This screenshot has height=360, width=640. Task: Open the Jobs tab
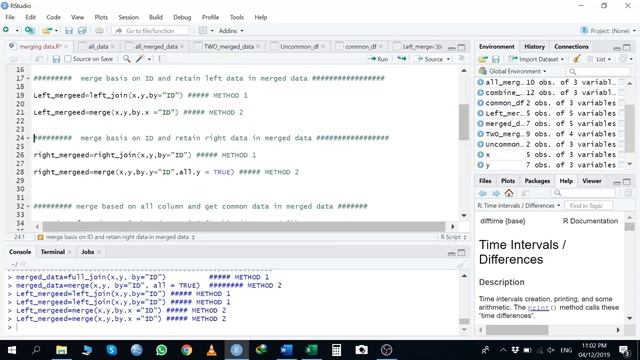(88, 252)
